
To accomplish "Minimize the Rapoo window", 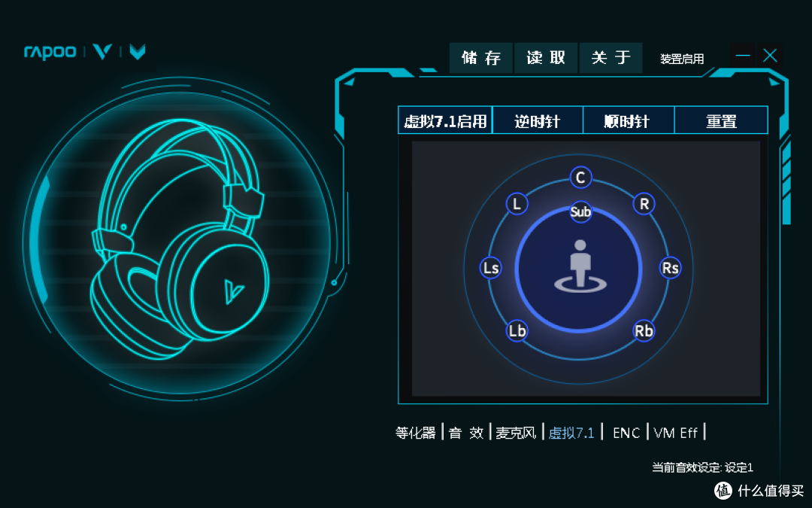I will (743, 55).
